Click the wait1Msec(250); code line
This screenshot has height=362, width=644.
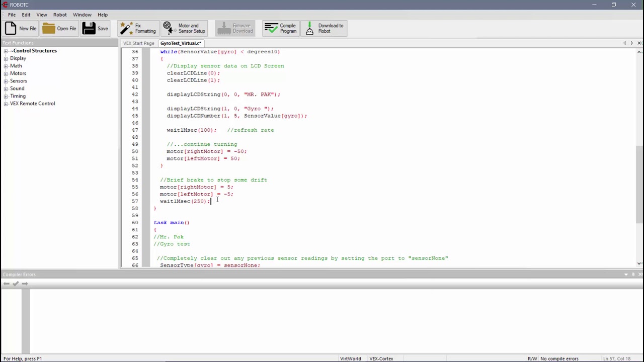point(185,201)
